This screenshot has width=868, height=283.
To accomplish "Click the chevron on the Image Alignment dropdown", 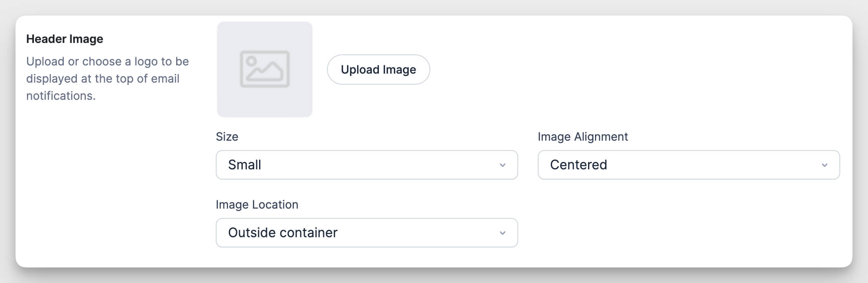I will click(825, 165).
